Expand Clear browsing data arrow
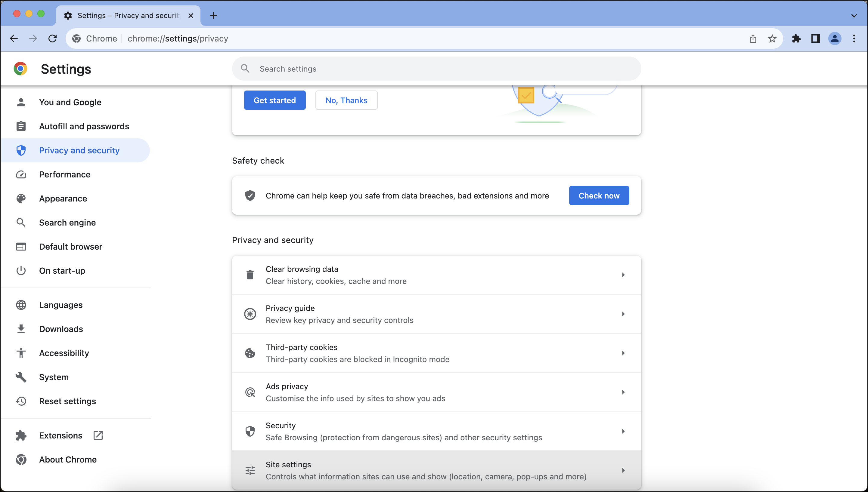The image size is (868, 492). click(x=623, y=275)
